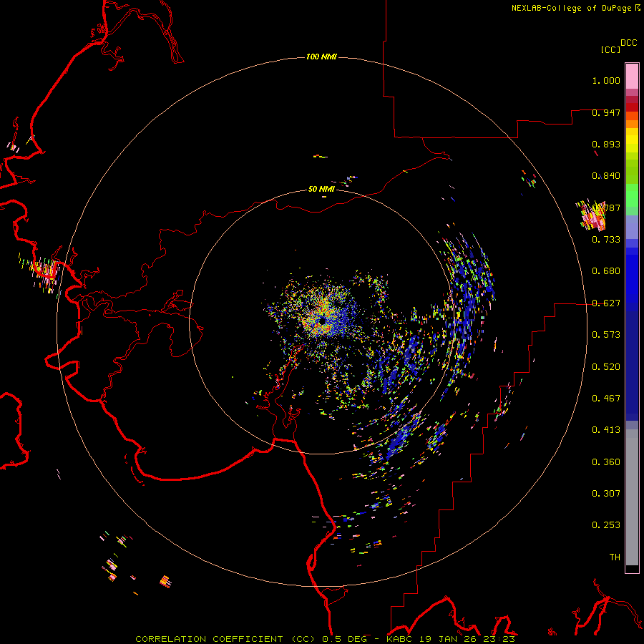Viewport: 644px width, 644px height.
Task: Select the 0.947 legend value
Action: pyautogui.click(x=606, y=112)
